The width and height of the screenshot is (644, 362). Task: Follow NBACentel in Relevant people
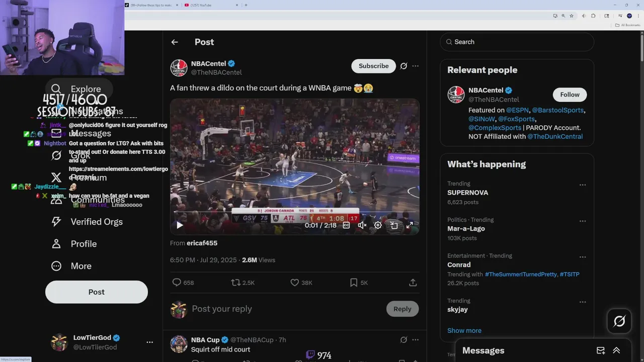point(570,95)
